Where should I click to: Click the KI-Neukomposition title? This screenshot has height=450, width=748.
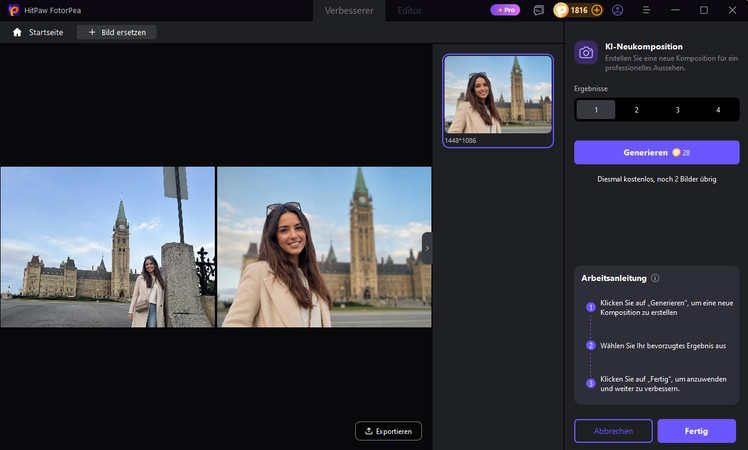(x=644, y=46)
